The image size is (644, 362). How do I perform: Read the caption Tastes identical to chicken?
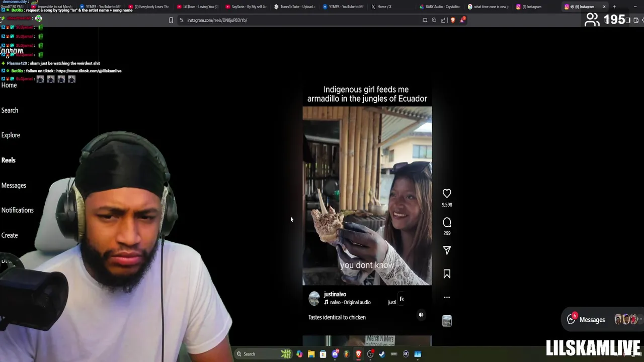click(337, 317)
